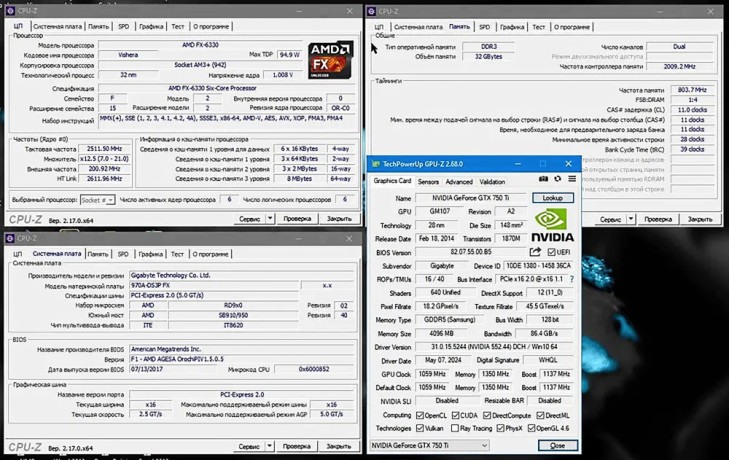This screenshot has height=460, width=729.
Task: Click the GPU Name field NVIDIA GeForce GTX 750 Ti
Action: click(x=471, y=198)
